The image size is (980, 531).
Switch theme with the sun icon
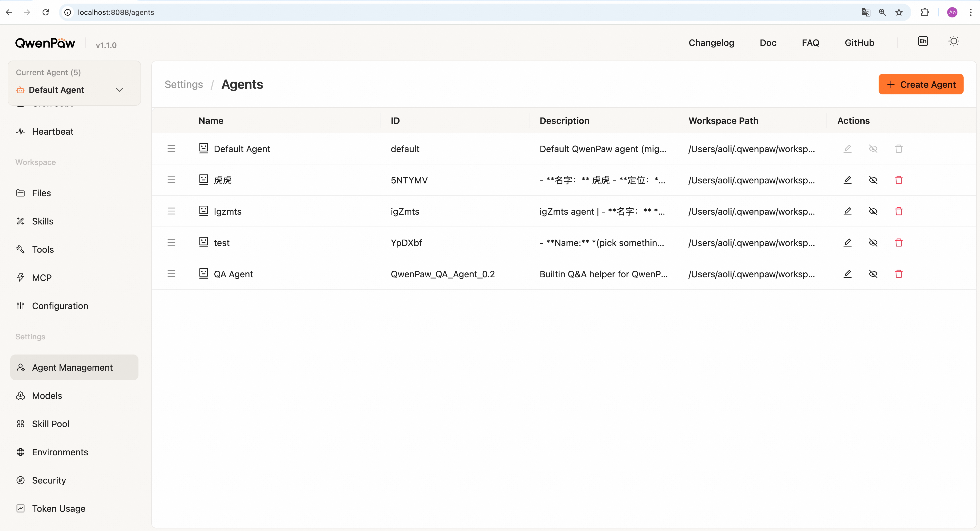tap(953, 42)
